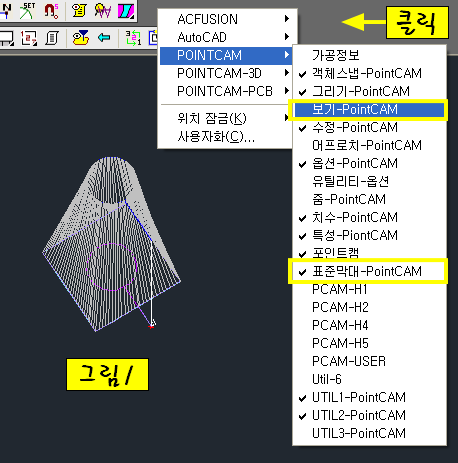Open the eye with yellow scroll icon

[x=79, y=10]
